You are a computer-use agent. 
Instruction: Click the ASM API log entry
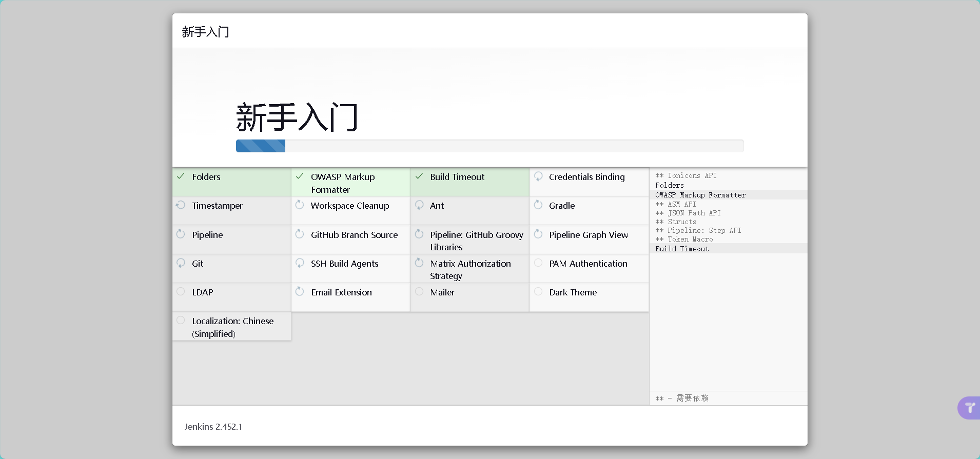(676, 204)
